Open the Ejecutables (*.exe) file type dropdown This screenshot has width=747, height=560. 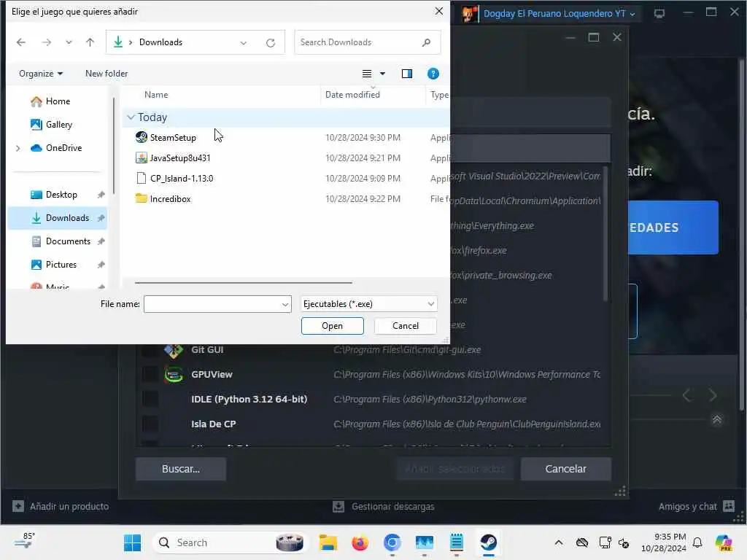(368, 304)
